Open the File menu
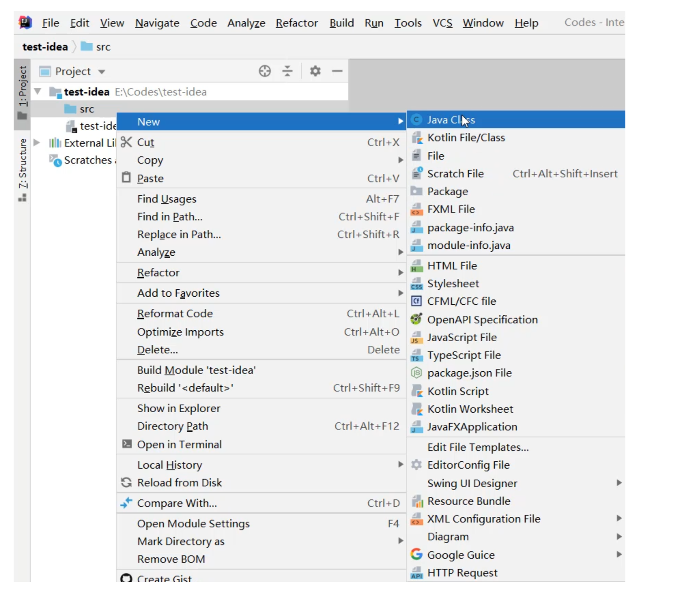 [x=51, y=23]
